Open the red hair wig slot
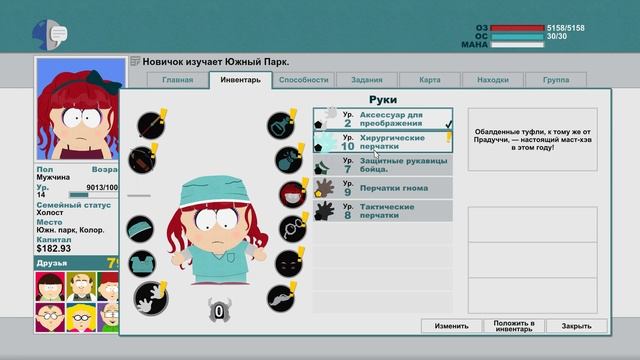 point(293,194)
